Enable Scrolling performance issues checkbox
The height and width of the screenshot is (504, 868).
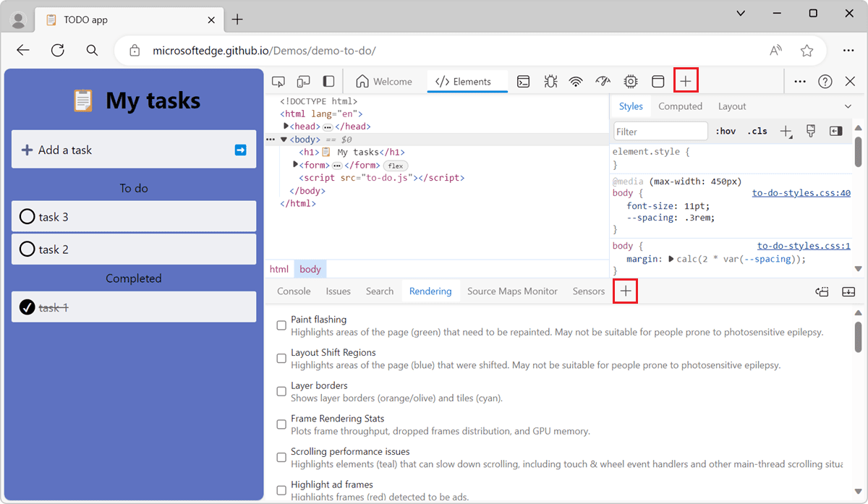tap(281, 458)
